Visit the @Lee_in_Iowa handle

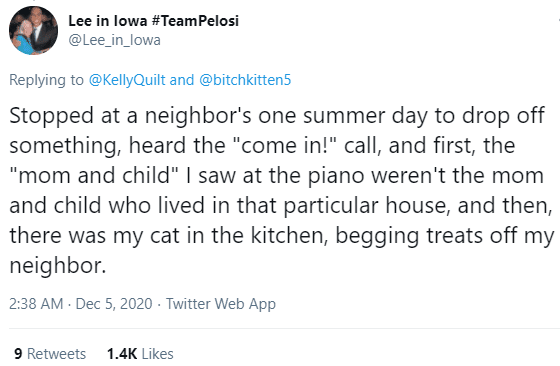coord(114,40)
